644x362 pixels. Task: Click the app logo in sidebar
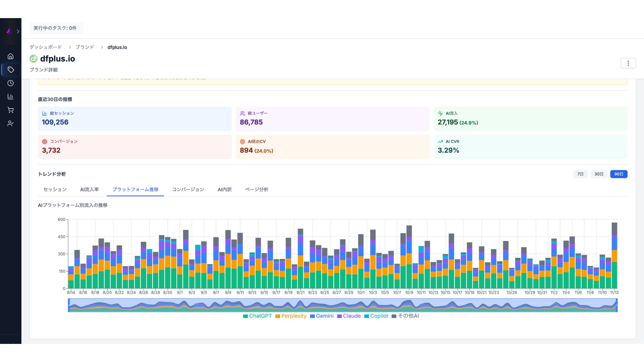[x=9, y=32]
